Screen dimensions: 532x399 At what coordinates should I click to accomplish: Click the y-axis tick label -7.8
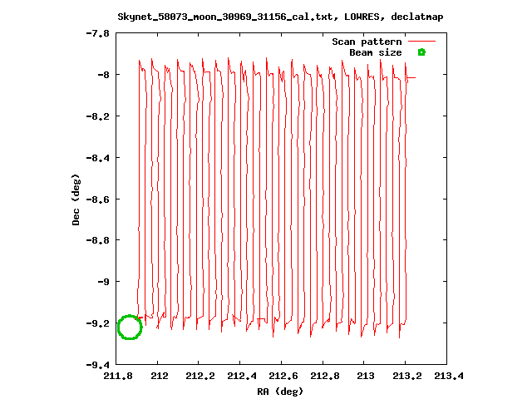tap(98, 33)
